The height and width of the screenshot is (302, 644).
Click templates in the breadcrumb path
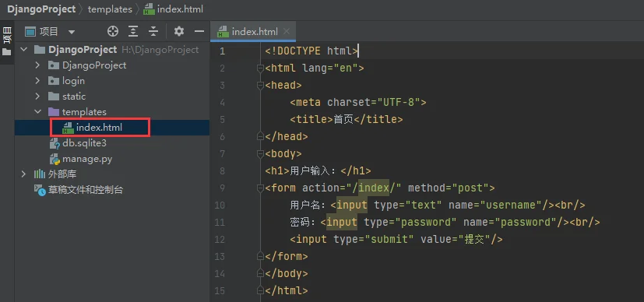pyautogui.click(x=110, y=9)
